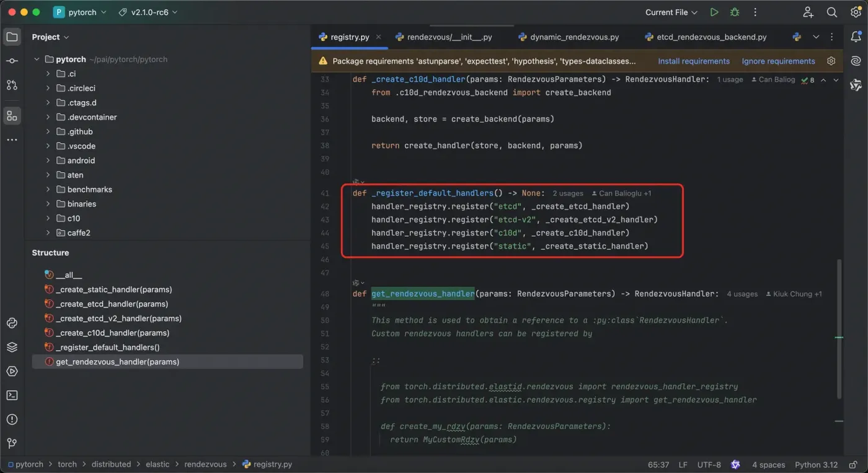Open editor tab options three-dot menu
The image size is (868, 473).
832,37
